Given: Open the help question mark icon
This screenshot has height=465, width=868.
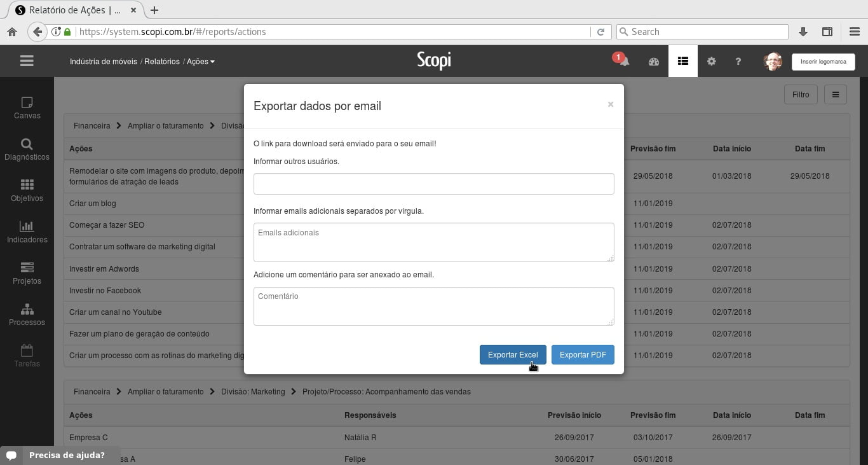Looking at the screenshot, I should coord(738,61).
